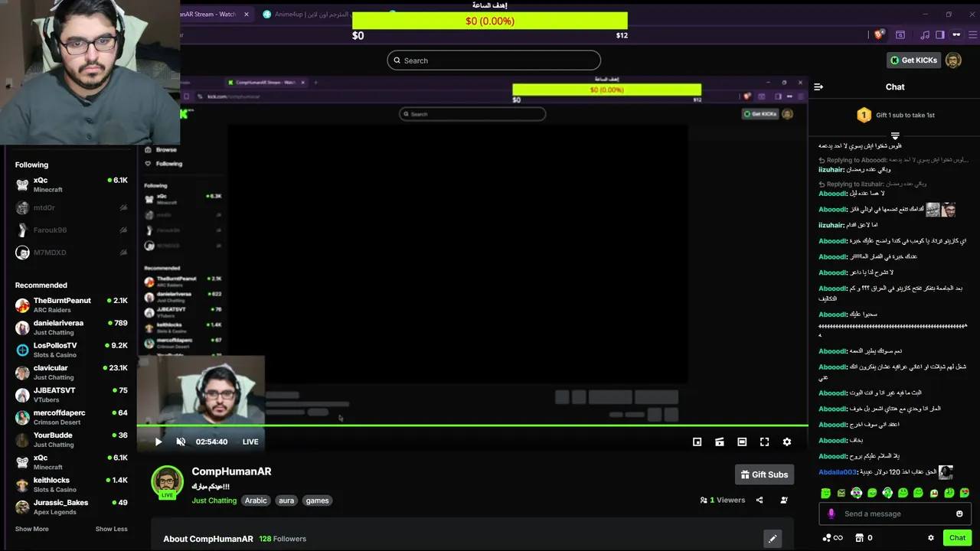Jump to LIVE in the player

click(250, 442)
